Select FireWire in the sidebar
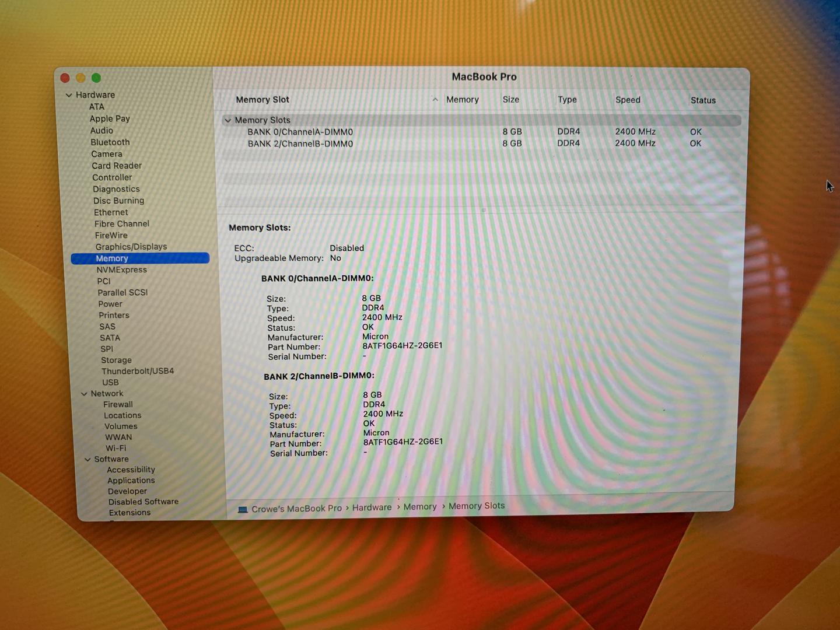 [111, 235]
